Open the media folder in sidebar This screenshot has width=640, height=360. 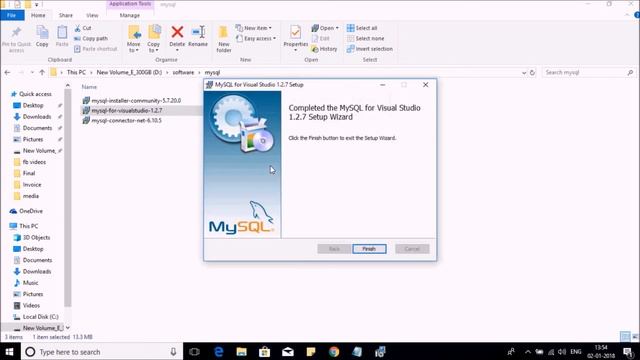(x=27, y=196)
